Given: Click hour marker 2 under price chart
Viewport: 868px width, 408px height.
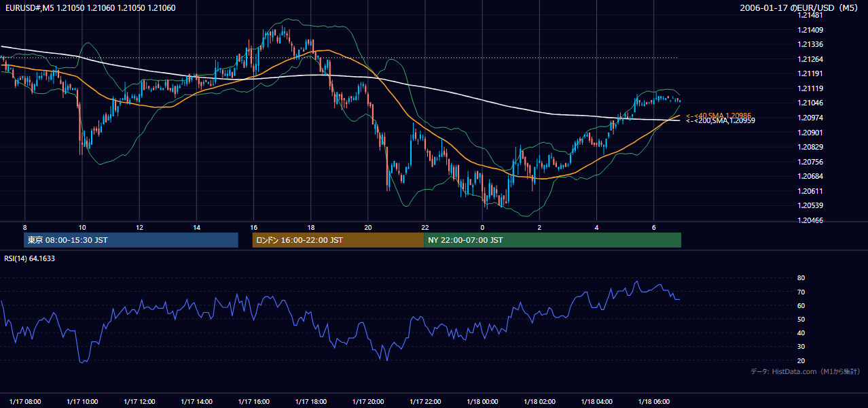Looking at the screenshot, I should pyautogui.click(x=539, y=227).
